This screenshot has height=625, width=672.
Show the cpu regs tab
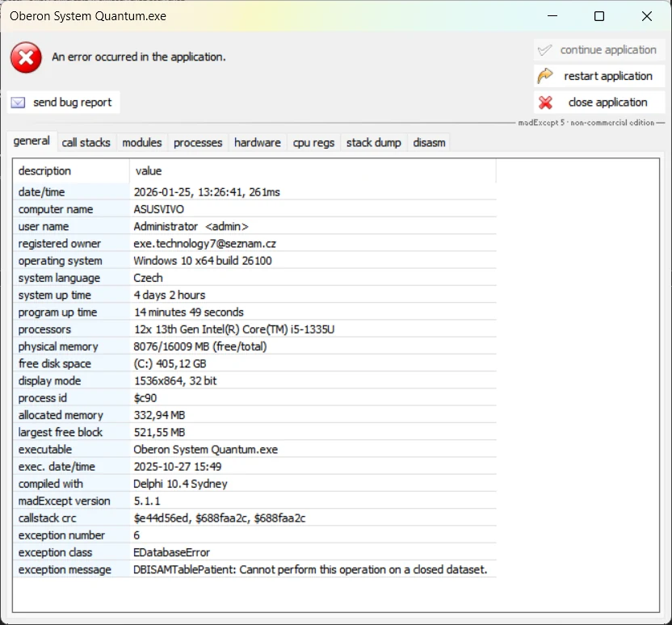coord(313,143)
